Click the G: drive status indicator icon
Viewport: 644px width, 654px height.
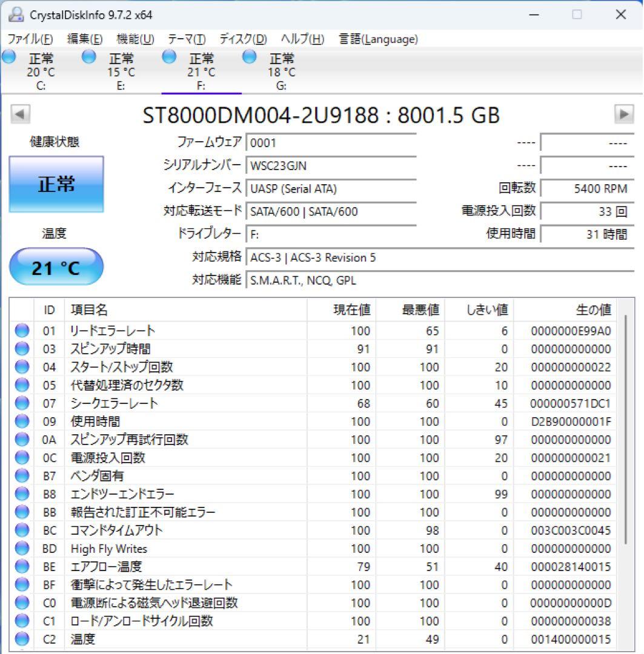pyautogui.click(x=248, y=57)
